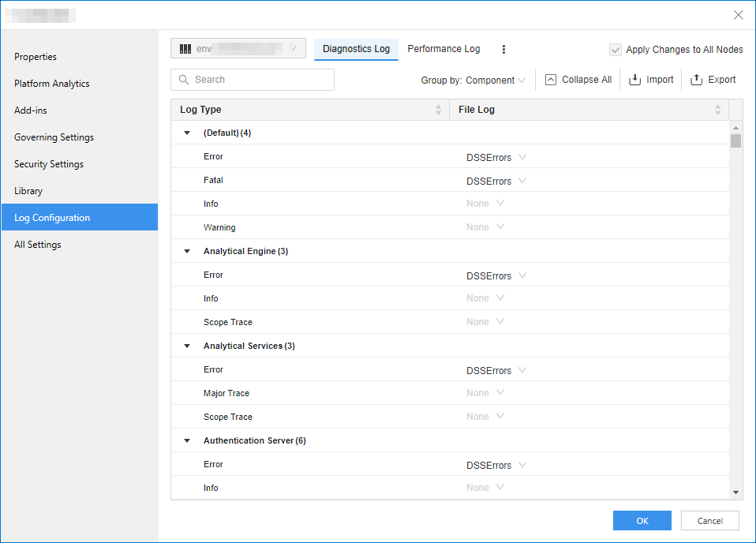The width and height of the screenshot is (756, 543).
Task: Switch to the Performance Log tab
Action: pyautogui.click(x=443, y=49)
